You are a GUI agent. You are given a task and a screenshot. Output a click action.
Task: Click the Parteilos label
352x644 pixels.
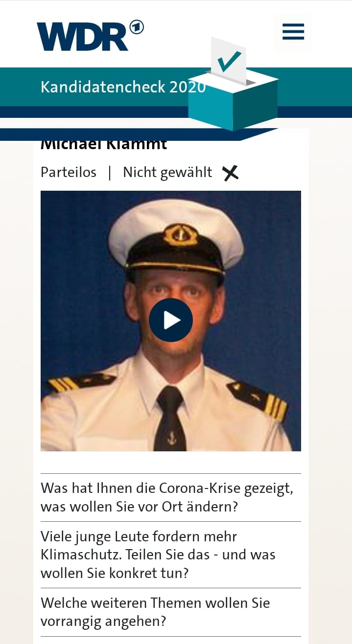(x=69, y=172)
